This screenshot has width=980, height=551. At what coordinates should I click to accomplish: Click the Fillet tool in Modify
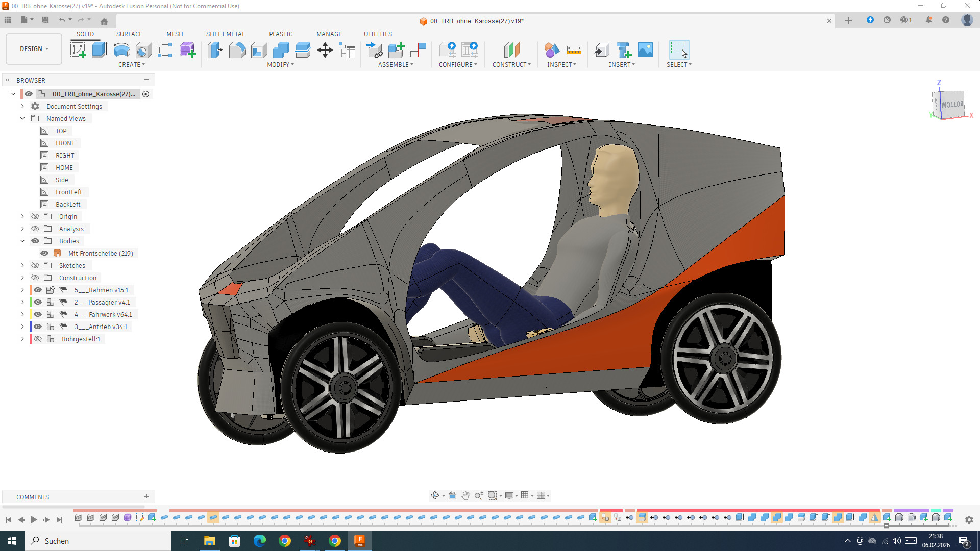click(237, 50)
